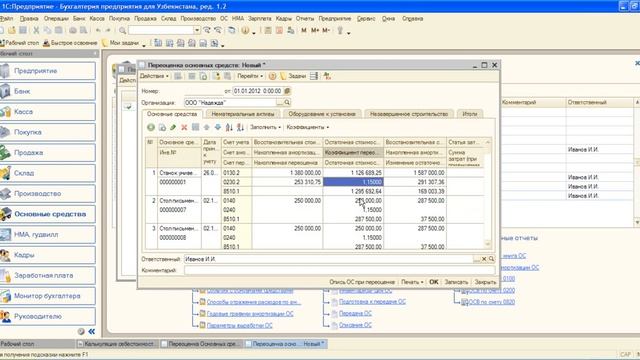Open the Производство menu

click(198, 19)
